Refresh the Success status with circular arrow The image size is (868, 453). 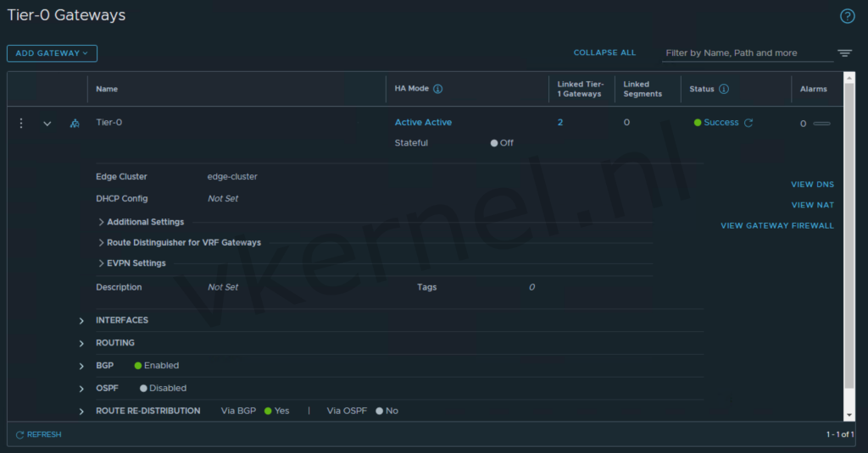(x=748, y=123)
